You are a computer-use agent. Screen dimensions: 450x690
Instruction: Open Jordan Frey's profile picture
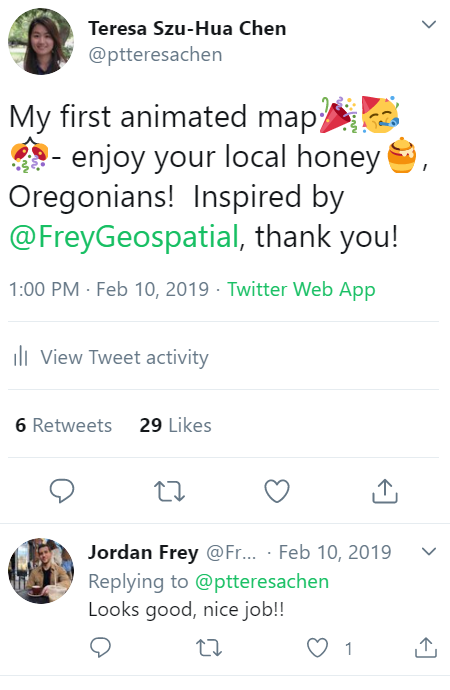[x=41, y=570]
